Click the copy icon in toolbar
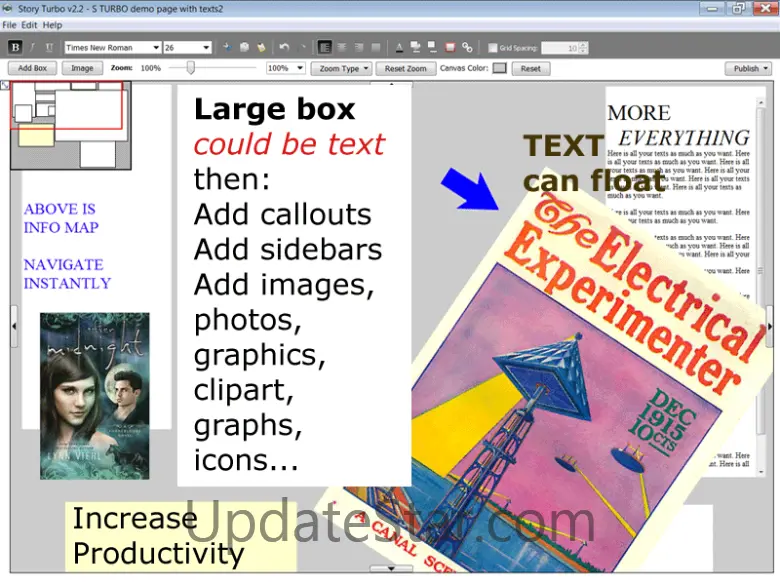Screen dimensions: 780x585 (244, 47)
